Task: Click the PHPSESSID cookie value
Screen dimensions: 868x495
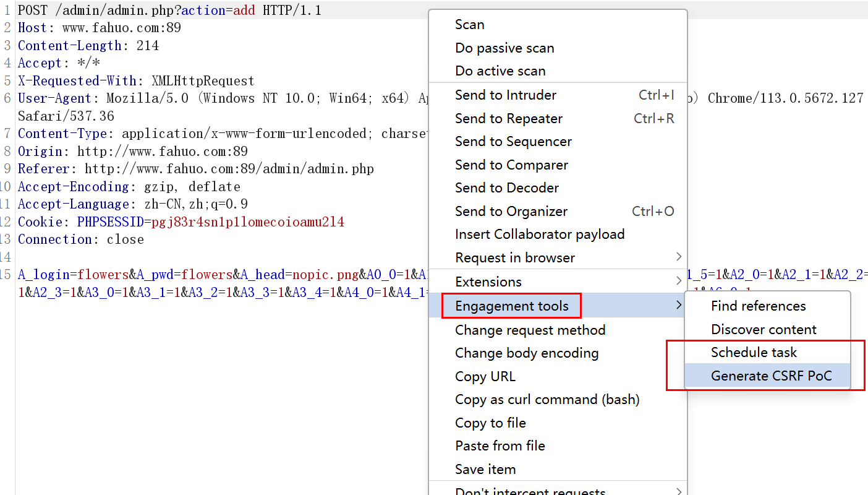Action: pyautogui.click(x=248, y=222)
